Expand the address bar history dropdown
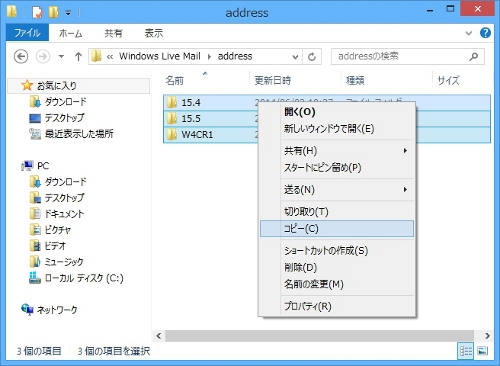This screenshot has height=366, width=500. coord(295,57)
